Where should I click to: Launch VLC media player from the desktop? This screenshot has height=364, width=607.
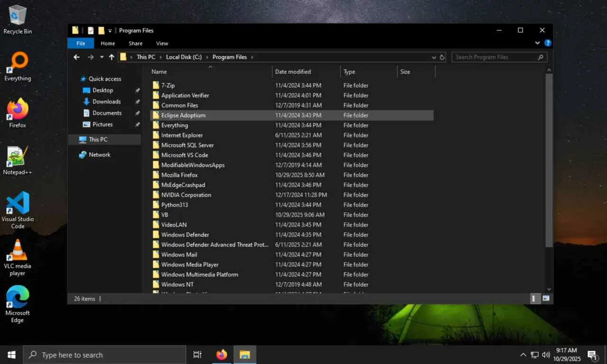click(18, 257)
